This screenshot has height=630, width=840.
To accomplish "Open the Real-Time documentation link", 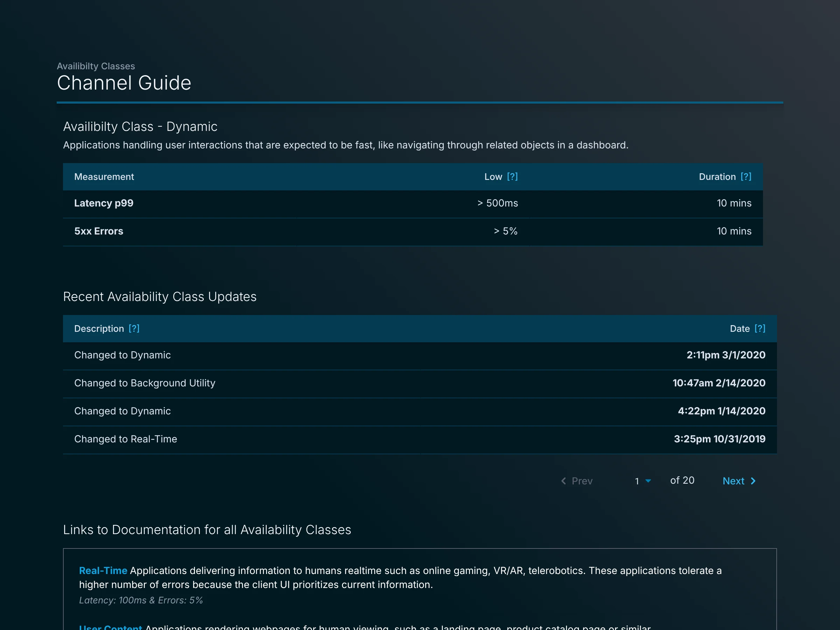I will pos(103,570).
